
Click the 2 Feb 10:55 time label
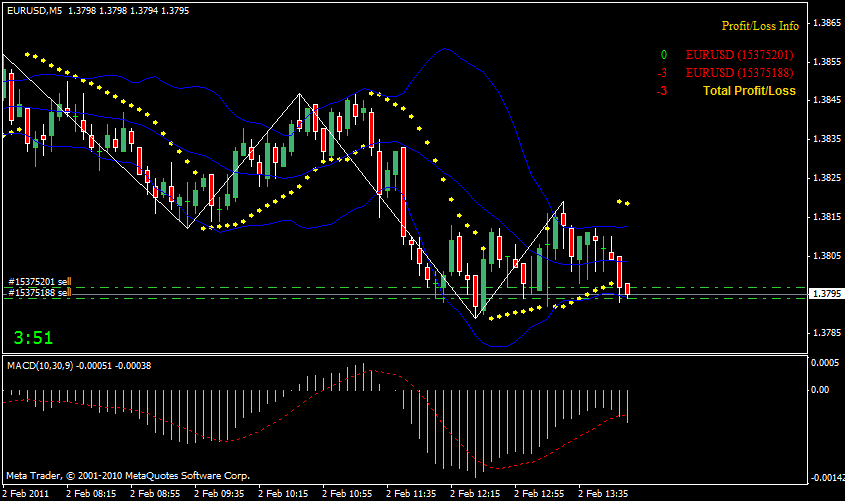point(348,493)
